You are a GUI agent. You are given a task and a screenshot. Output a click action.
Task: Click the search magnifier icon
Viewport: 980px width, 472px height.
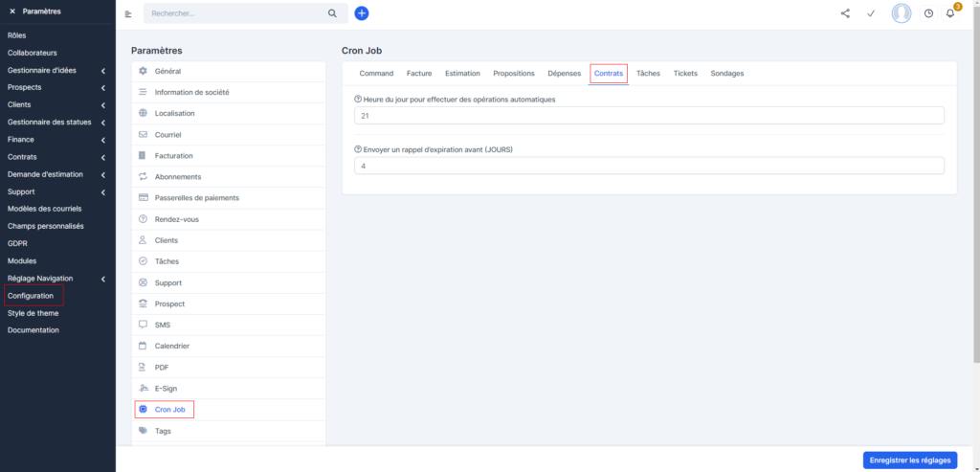coord(332,13)
